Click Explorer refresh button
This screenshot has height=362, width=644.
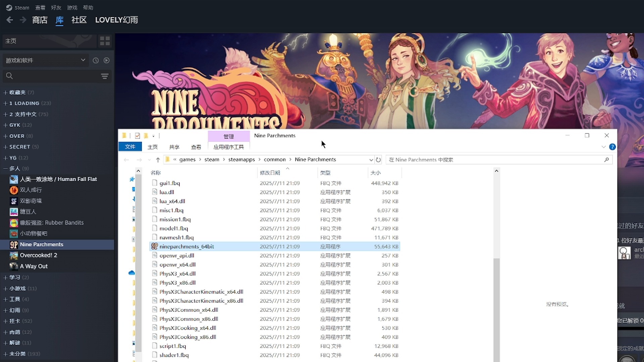point(378,160)
